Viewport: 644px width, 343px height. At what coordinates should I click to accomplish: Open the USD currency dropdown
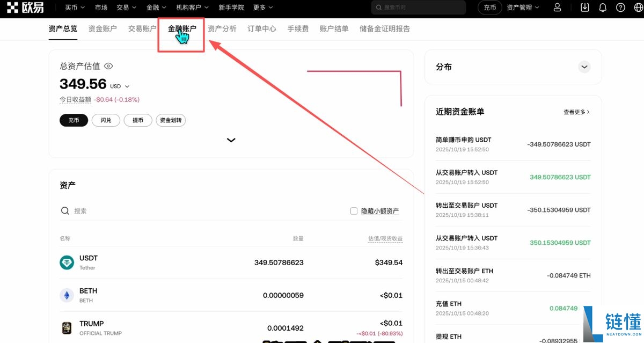pyautogui.click(x=119, y=86)
